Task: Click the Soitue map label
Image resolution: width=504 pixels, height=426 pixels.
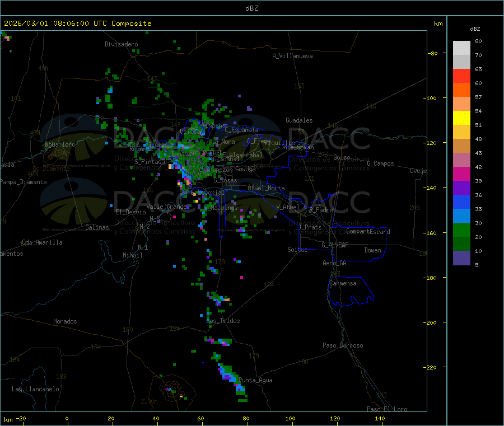Action: point(297,250)
